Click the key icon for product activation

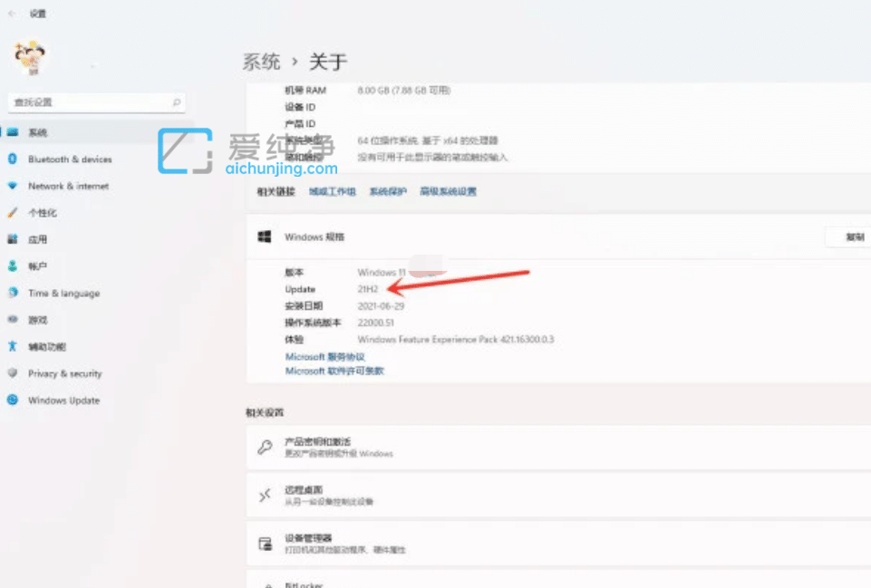tap(265, 447)
